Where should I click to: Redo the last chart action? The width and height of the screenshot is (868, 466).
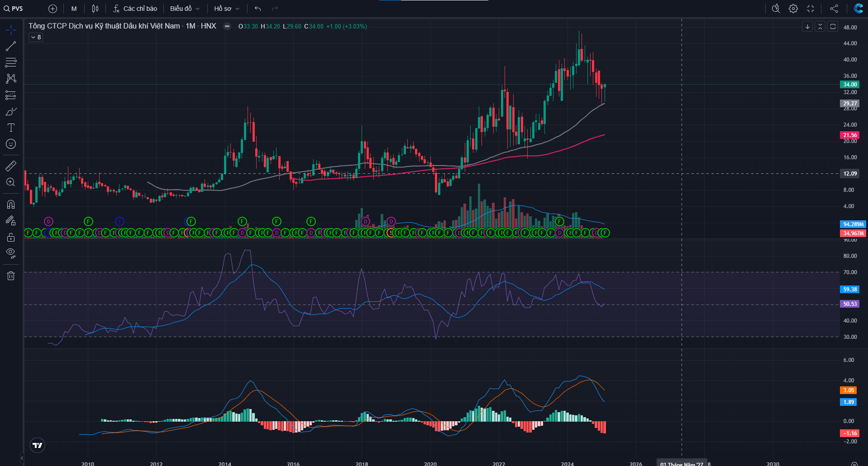[275, 9]
